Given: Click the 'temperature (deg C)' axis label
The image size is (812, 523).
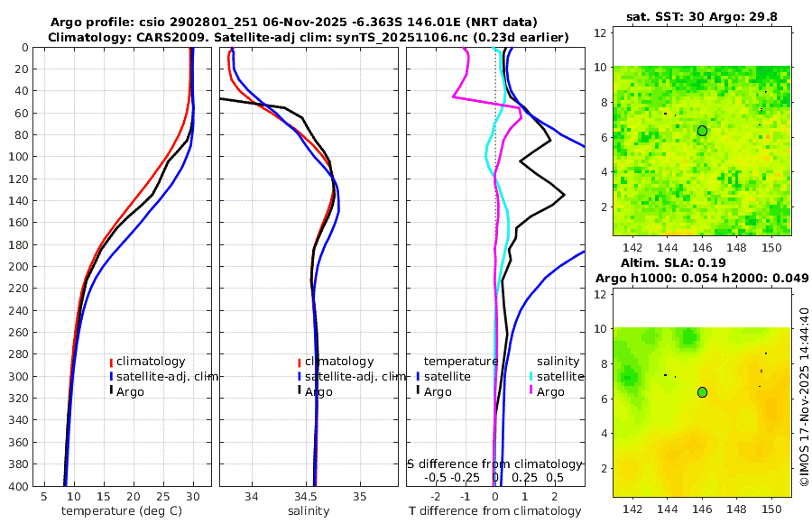Looking at the screenshot, I should click(122, 511).
